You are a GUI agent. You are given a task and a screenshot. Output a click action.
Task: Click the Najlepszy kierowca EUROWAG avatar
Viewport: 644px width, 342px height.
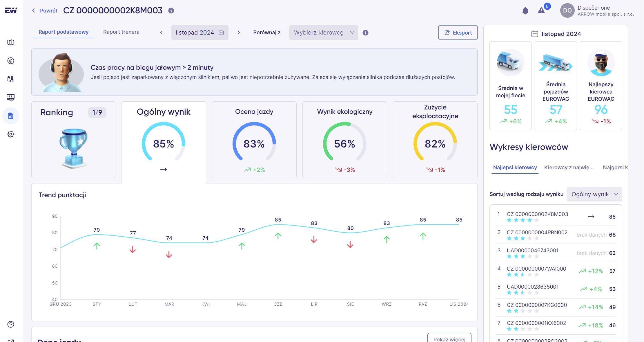click(601, 63)
